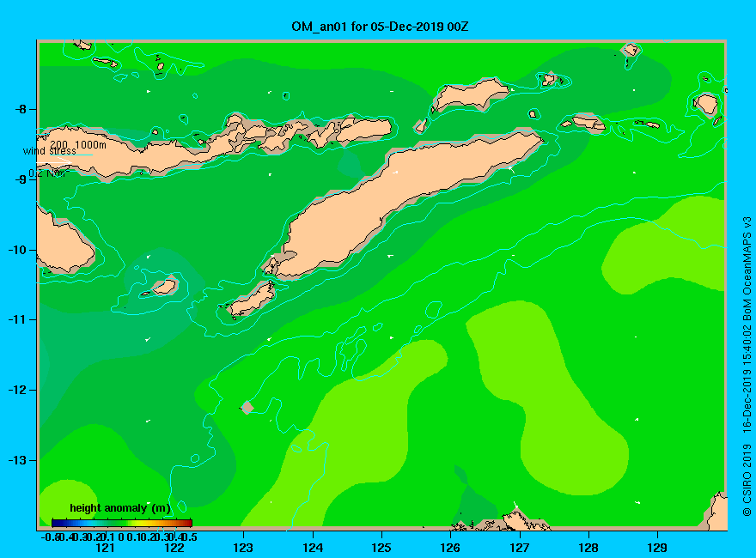Click the 125 longitude axis label
Image resolution: width=756 pixels, height=558 pixels.
[x=381, y=548]
